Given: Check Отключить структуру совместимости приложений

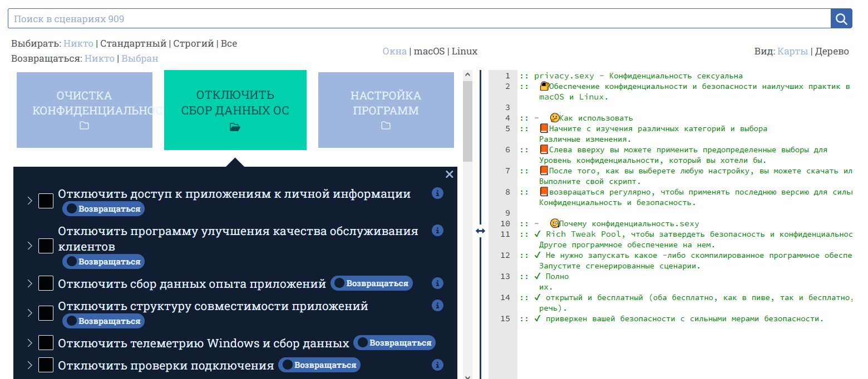Looking at the screenshot, I should (46, 313).
